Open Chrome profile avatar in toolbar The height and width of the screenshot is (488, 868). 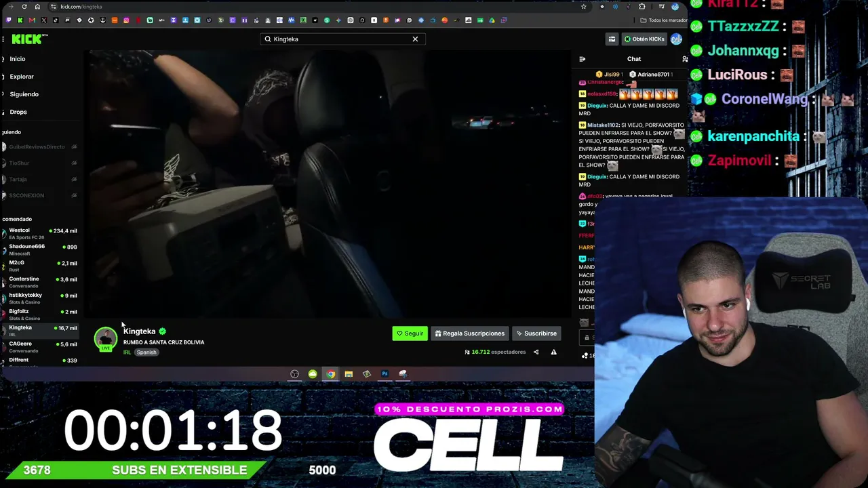(675, 7)
